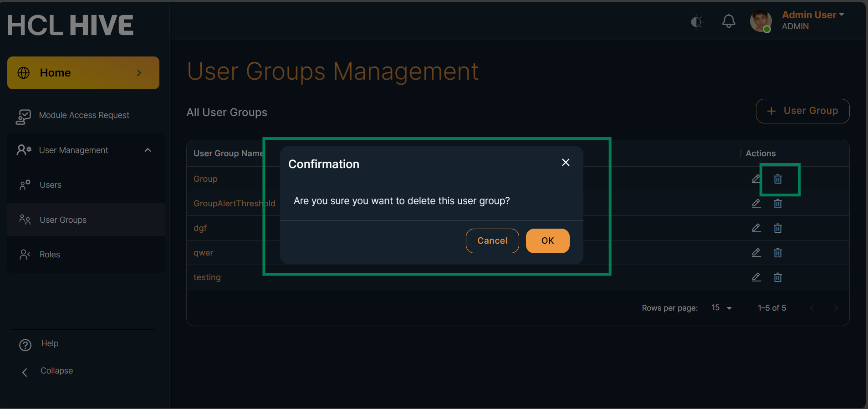Click the Collapse left arrow icon
Image resolution: width=868 pixels, height=409 pixels.
pyautogui.click(x=25, y=373)
